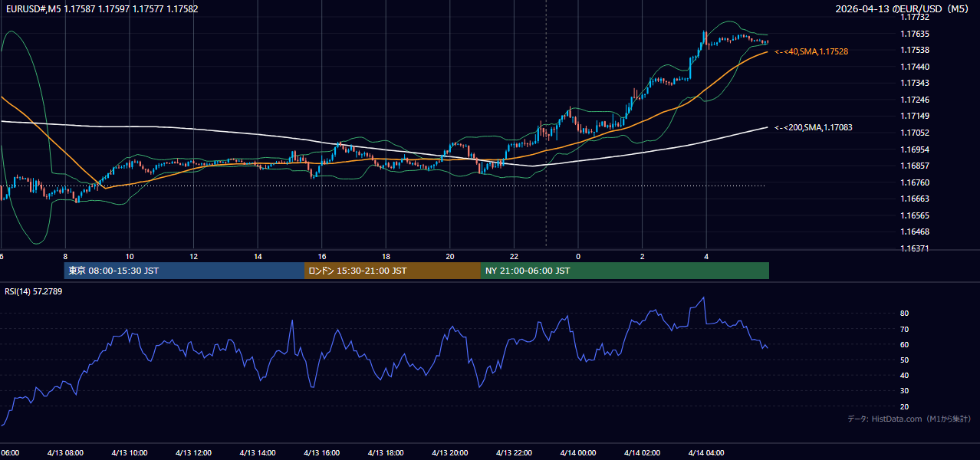
Task: Click the 4/13 20:00 time axis label
Action: click(x=449, y=453)
